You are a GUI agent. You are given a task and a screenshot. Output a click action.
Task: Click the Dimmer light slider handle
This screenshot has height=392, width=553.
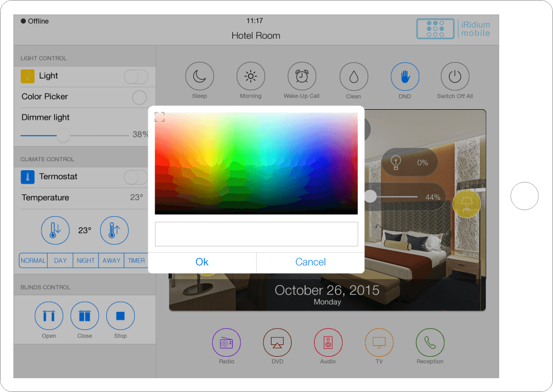63,136
